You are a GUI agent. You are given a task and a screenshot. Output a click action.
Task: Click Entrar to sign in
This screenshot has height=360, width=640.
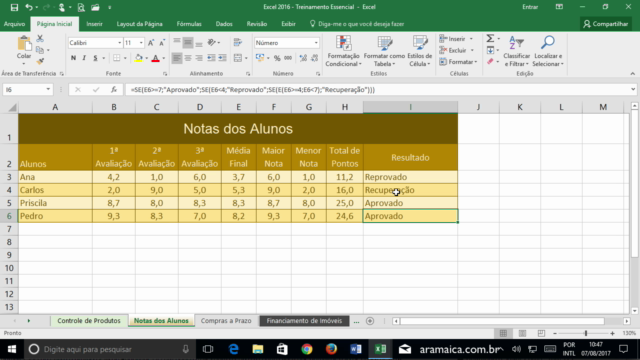(530, 7)
